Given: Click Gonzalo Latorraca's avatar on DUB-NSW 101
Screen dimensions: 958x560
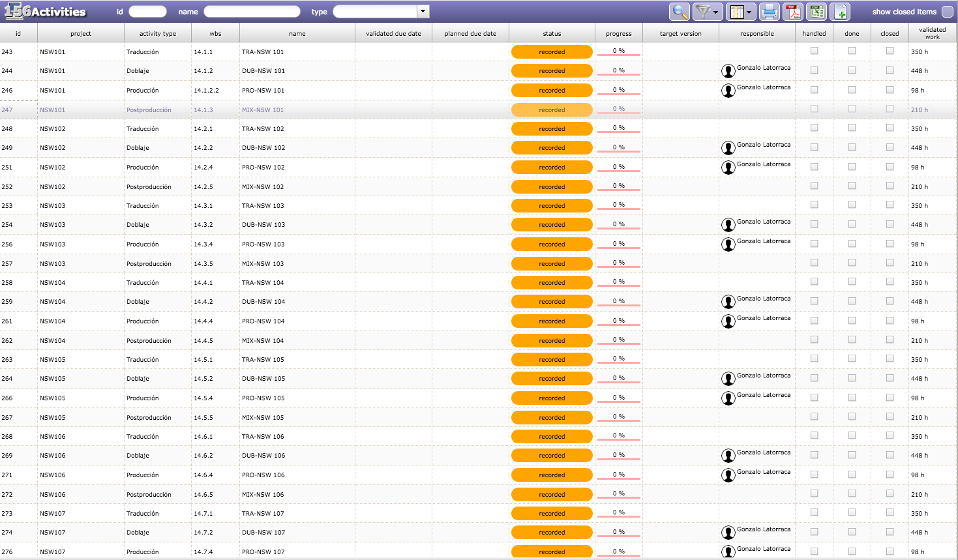Looking at the screenshot, I should 728,71.
